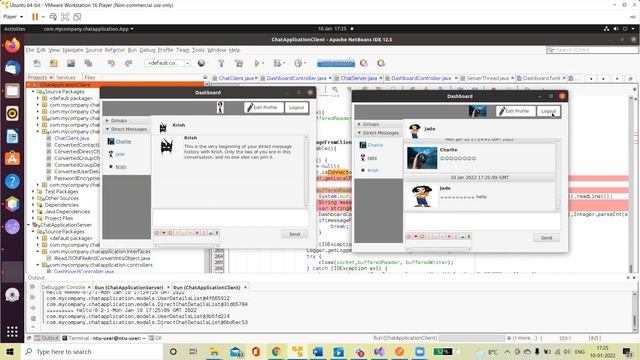Click the memory usage bar in toolbar
Viewport: 640px width, 360px height.
pos(336,63)
